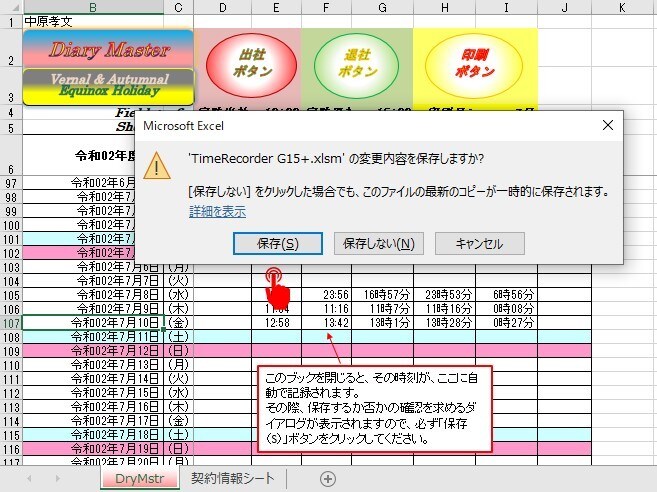Select row 109 header
Screen dimensions: 657x492
pos(11,351)
